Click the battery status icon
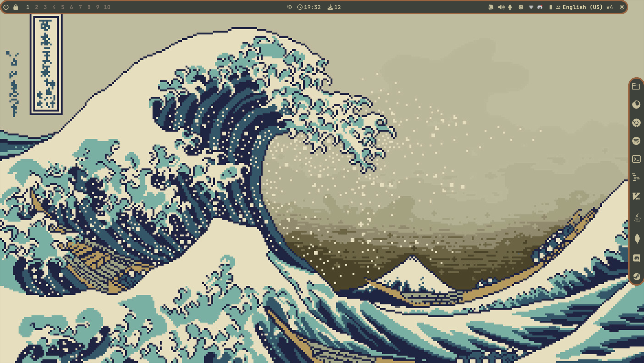Image resolution: width=644 pixels, height=363 pixels. point(551,7)
